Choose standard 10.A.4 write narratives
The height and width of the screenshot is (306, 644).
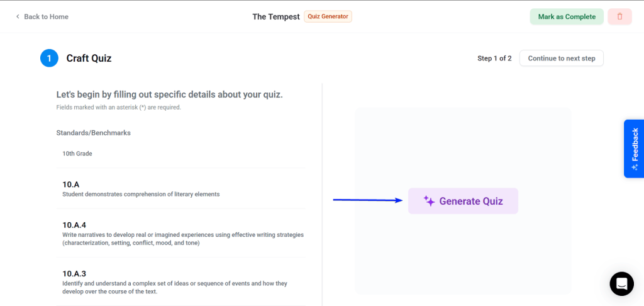pos(181,234)
